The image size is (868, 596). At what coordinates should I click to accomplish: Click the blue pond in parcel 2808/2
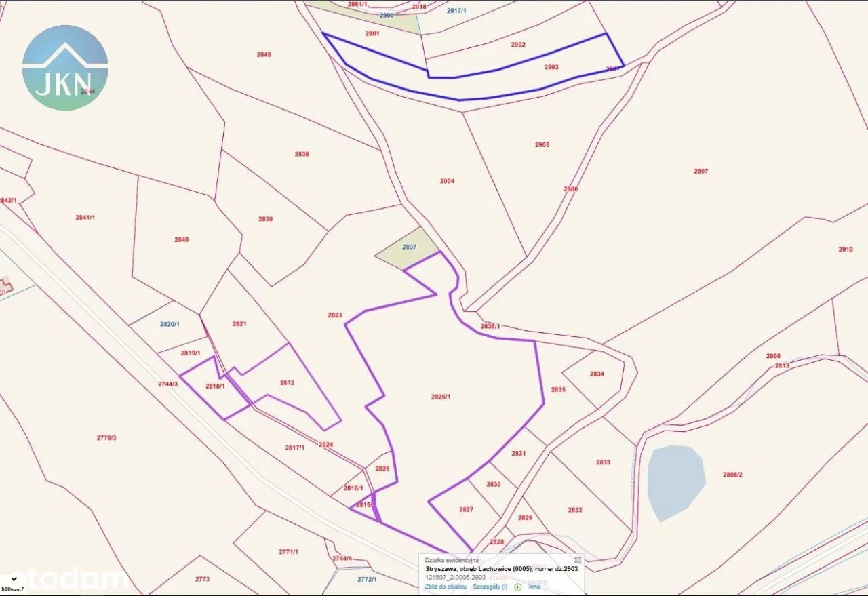click(675, 479)
